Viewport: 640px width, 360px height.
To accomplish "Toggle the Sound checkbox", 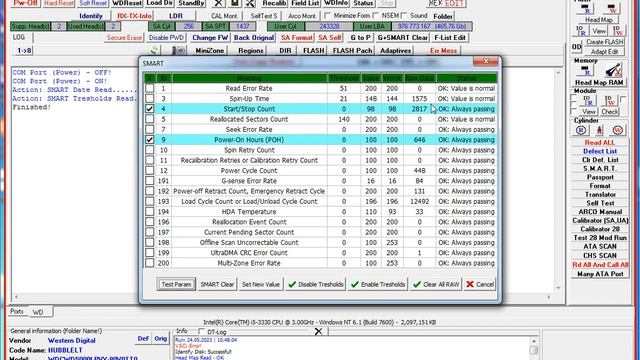I will [404, 16].
